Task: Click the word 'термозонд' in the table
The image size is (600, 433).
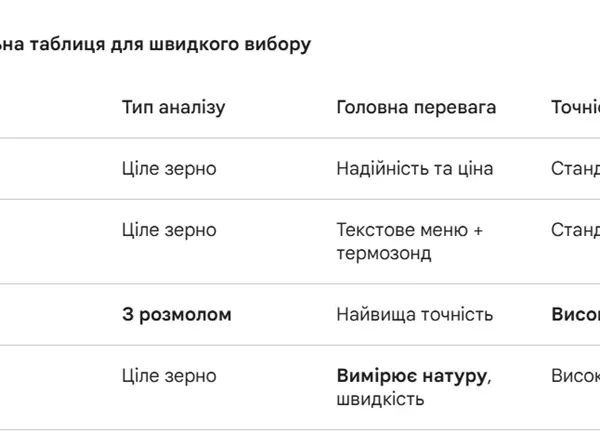Action: pos(384,254)
